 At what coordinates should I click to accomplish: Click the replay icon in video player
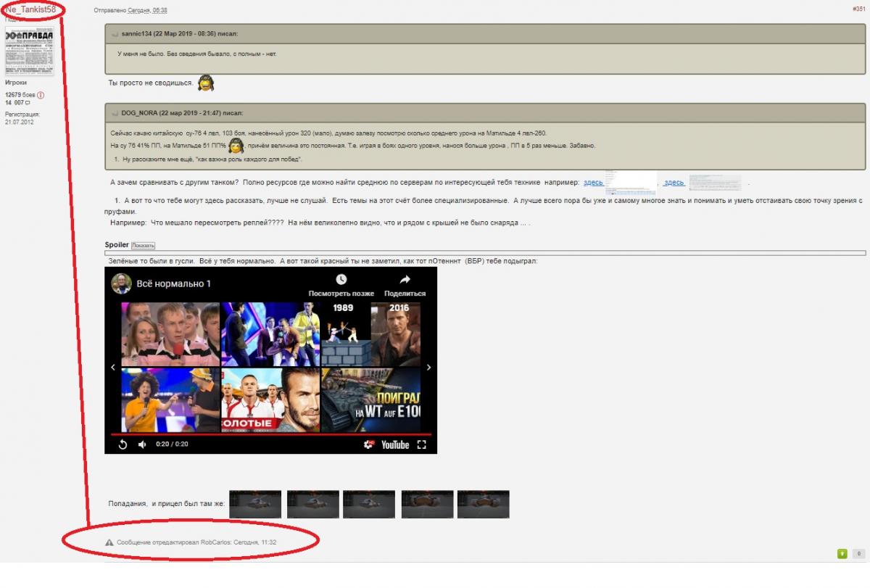123,444
